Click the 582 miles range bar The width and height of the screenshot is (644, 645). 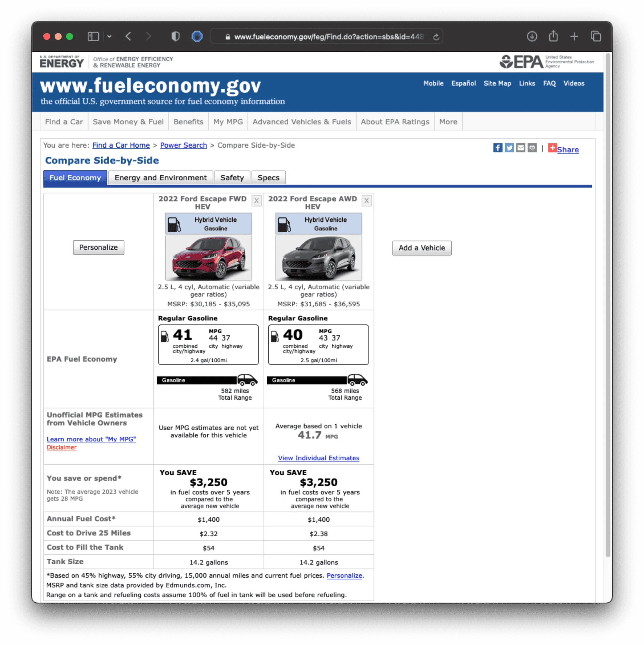coord(207,380)
